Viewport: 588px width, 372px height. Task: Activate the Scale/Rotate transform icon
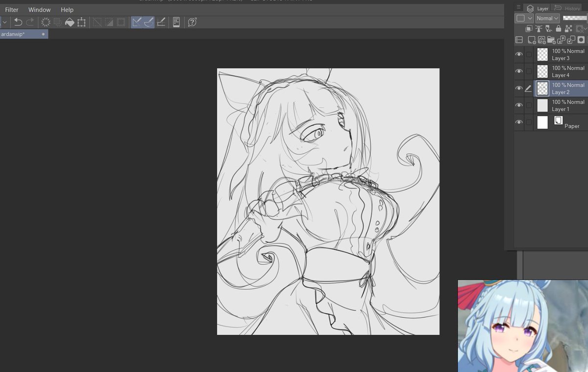click(x=81, y=22)
